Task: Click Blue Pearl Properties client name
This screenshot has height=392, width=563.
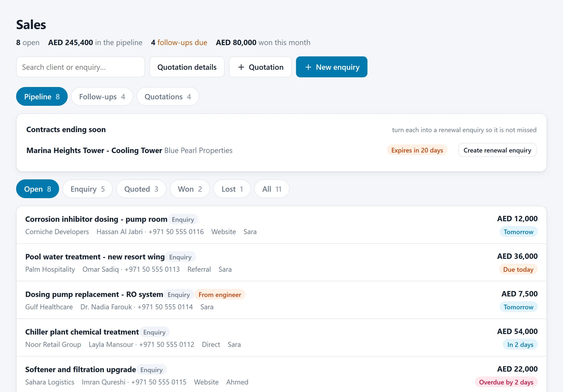Action: (x=198, y=151)
